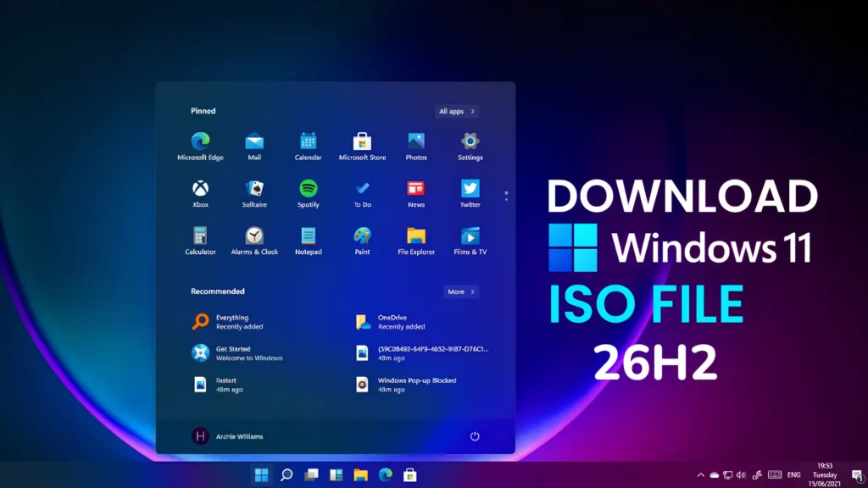Open Search from the taskbar
The width and height of the screenshot is (868, 488).
tap(287, 474)
